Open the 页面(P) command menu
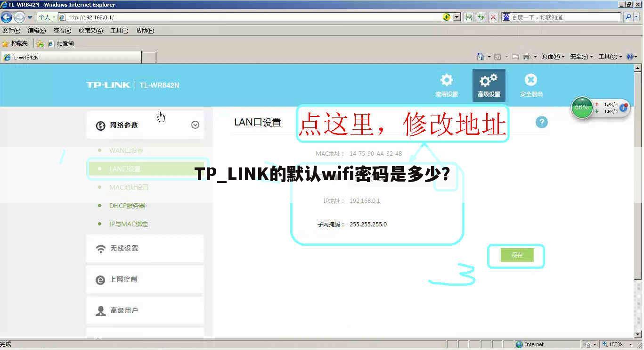This screenshot has width=644, height=350. coord(553,57)
